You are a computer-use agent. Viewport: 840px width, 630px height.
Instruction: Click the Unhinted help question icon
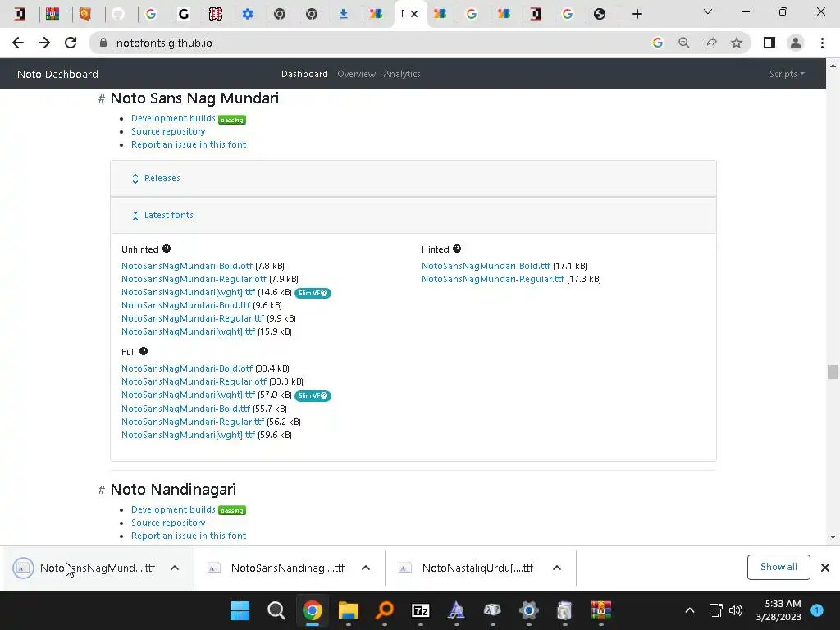pyautogui.click(x=167, y=249)
